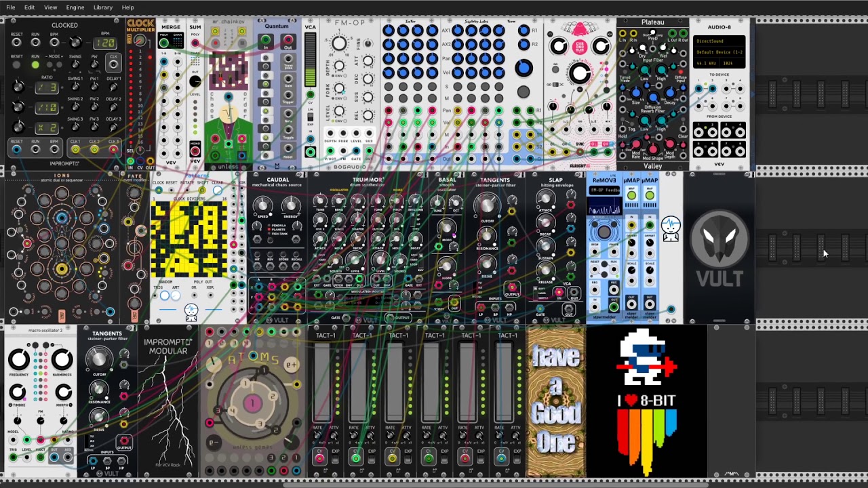Click the Clocked CLK master output jack
868x488 pixels.
[x=113, y=65]
